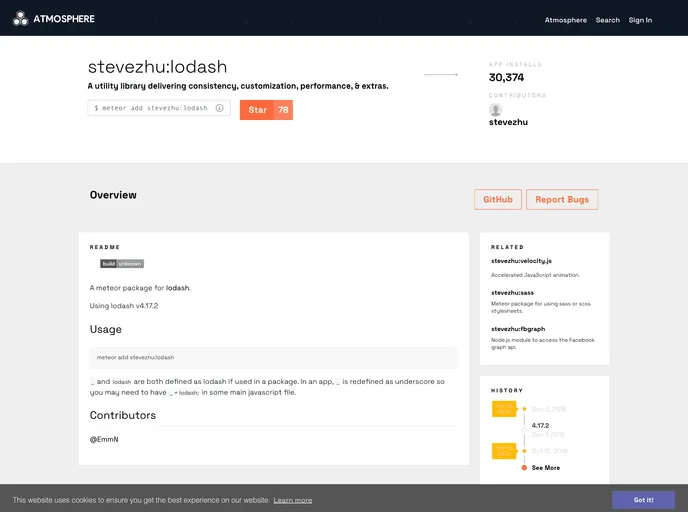
Task: Click stevezhu's contributor avatar icon
Action: click(495, 110)
